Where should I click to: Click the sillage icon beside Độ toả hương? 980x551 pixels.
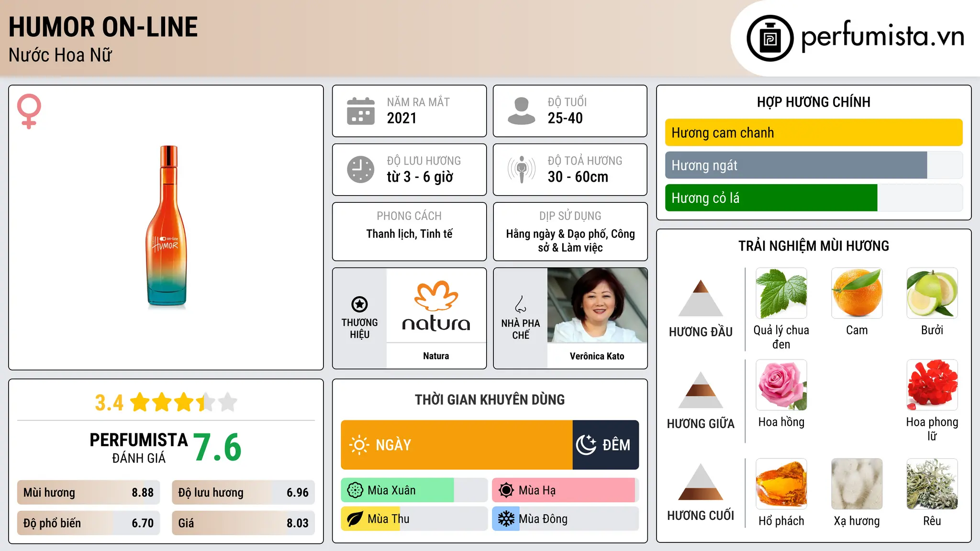point(521,169)
